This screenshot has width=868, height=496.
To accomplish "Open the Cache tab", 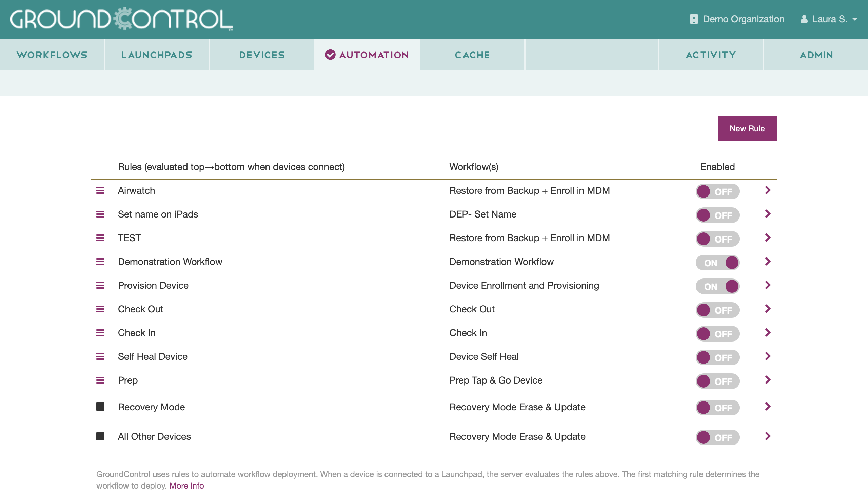I will (x=472, y=55).
